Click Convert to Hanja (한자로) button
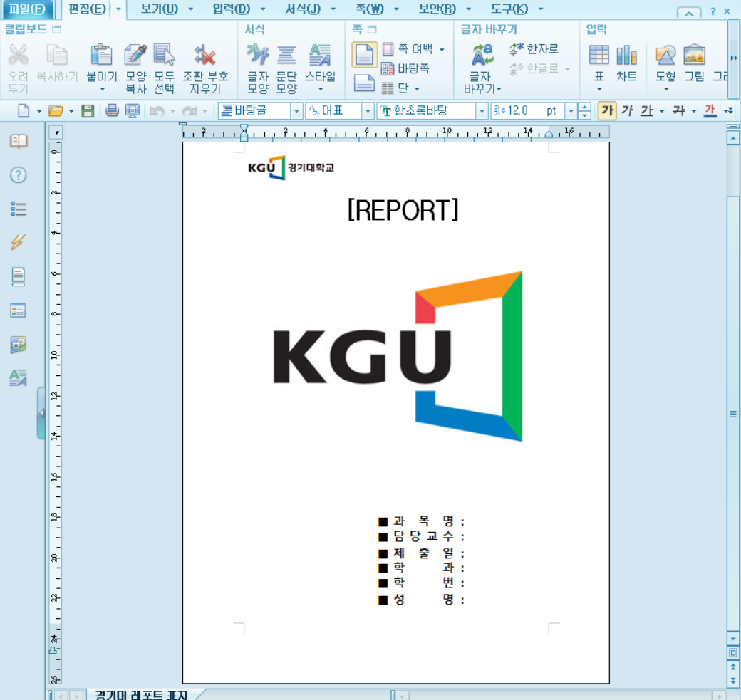The image size is (741, 700). pyautogui.click(x=534, y=48)
